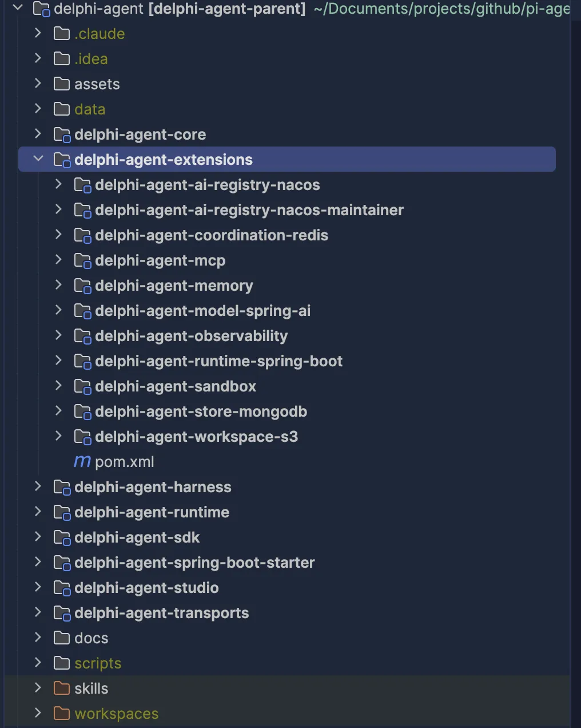Collapse the delphi-agent-extensions folder
Viewport: 581px width, 728px height.
coord(38,159)
